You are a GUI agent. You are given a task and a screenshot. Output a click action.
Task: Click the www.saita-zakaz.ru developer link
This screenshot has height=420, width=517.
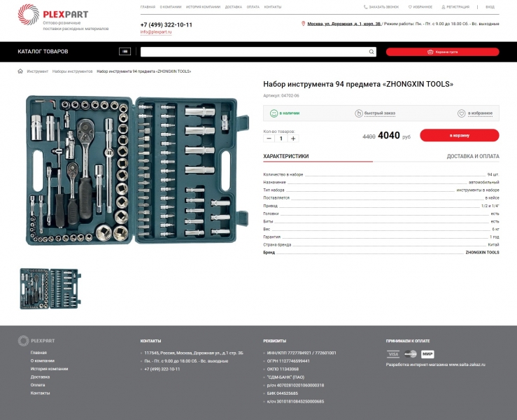coord(467,365)
